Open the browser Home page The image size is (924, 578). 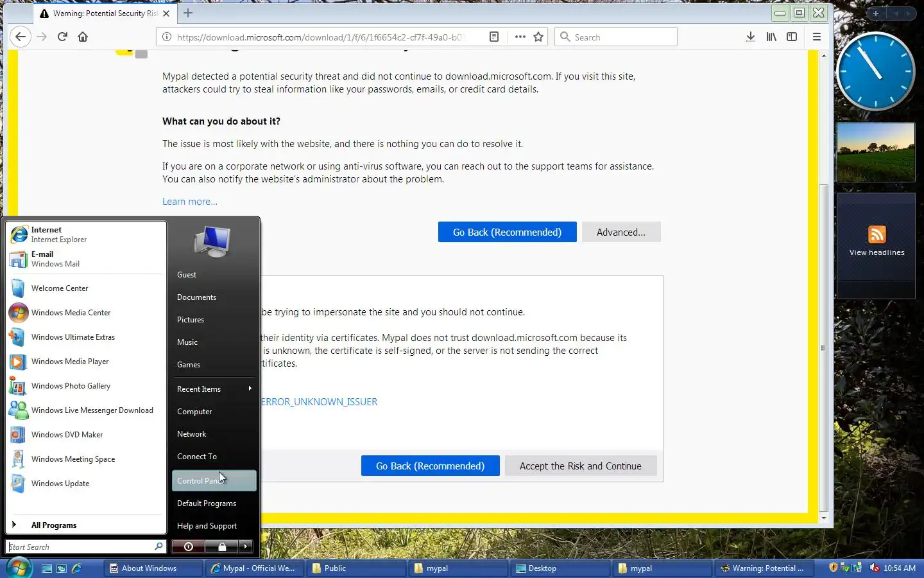tap(83, 37)
